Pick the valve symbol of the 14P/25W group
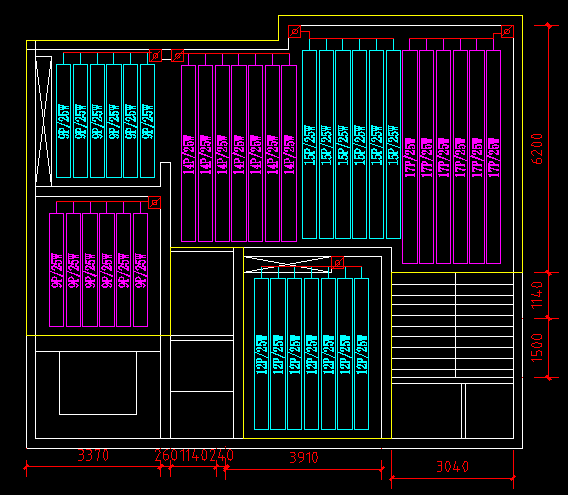Image resolution: width=568 pixels, height=495 pixels. pos(178,55)
